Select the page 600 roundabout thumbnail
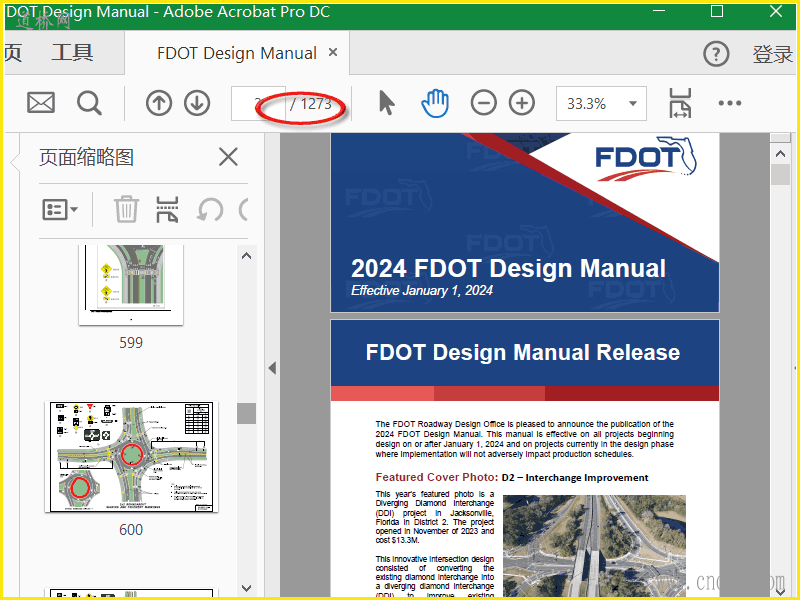Viewport: 800px width, 600px height. coord(131,457)
